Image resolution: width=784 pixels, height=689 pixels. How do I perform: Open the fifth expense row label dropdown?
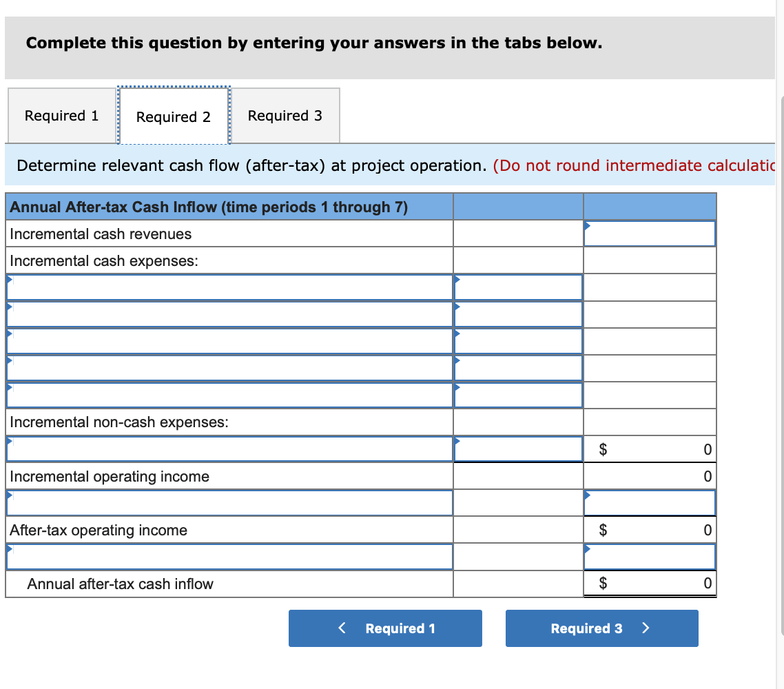tap(227, 394)
